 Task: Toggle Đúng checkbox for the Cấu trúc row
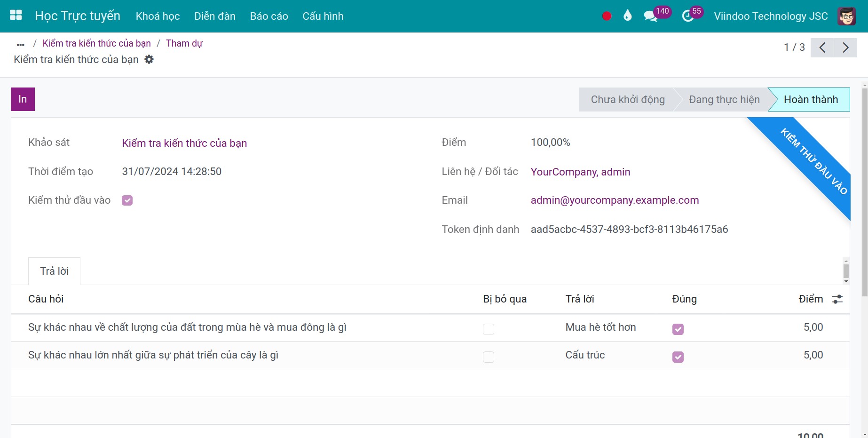coord(678,357)
